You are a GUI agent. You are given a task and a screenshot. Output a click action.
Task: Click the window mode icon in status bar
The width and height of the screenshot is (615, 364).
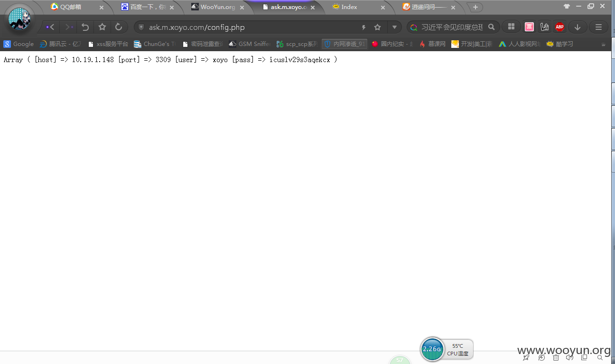click(585, 357)
